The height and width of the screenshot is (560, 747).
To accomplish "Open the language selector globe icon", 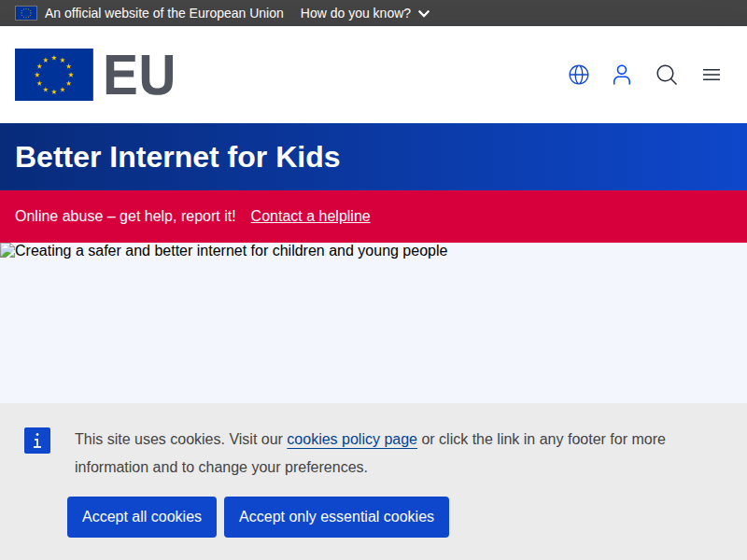I will click(x=579, y=75).
